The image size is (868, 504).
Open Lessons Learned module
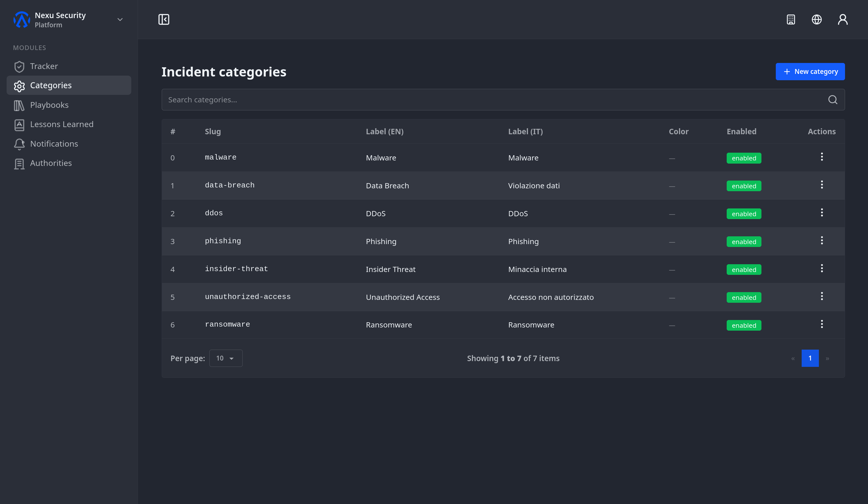point(69,124)
